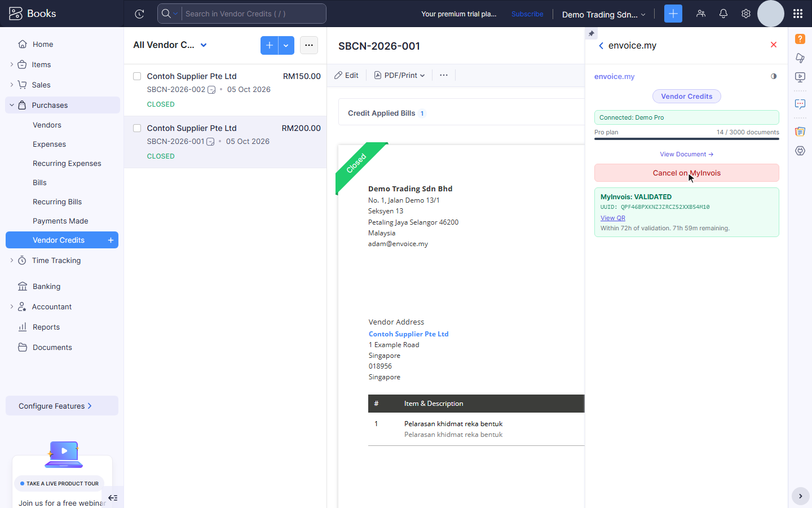Click Cancel on MyInvois button
Screen dimensions: 812x508
pos(687,173)
